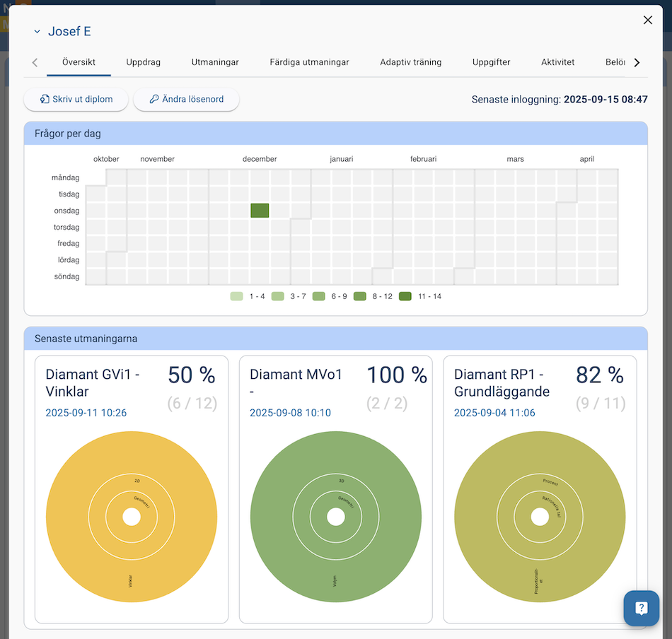Switch to the Utmaningar tab
Screen dimensions: 672x639
point(215,62)
